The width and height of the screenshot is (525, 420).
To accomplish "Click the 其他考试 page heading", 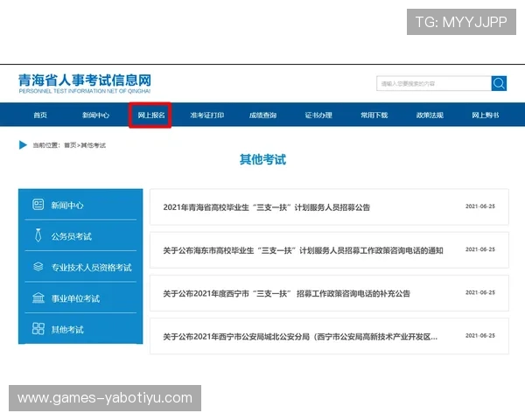I will [x=262, y=159].
